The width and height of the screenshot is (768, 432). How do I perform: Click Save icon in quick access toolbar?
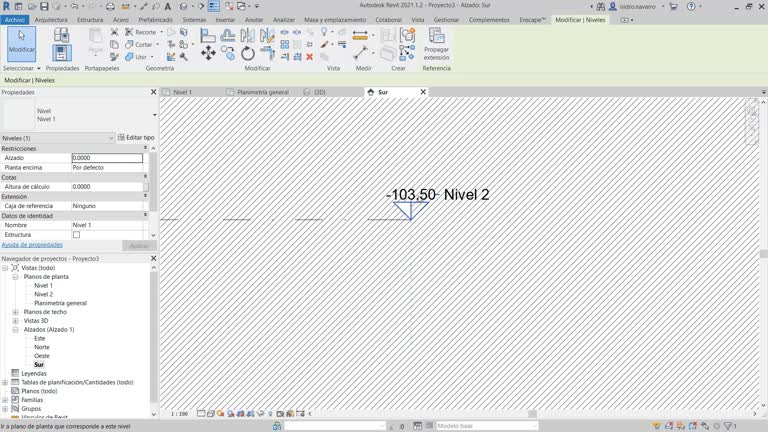(x=44, y=6)
